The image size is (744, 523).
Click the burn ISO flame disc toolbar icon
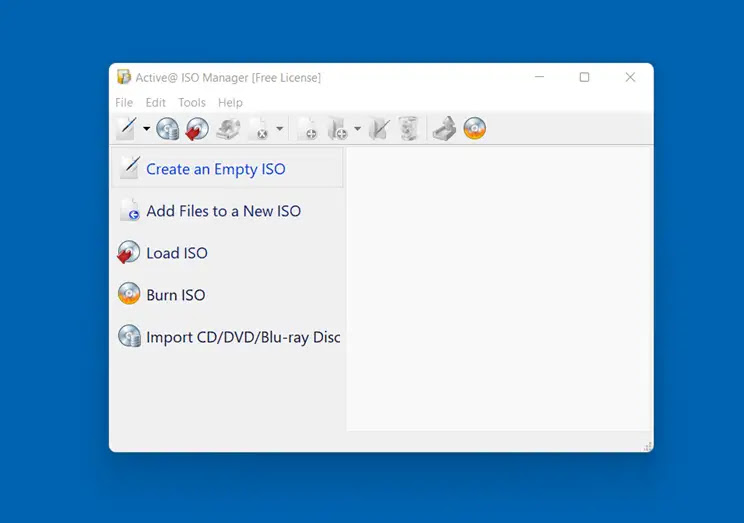tap(474, 129)
